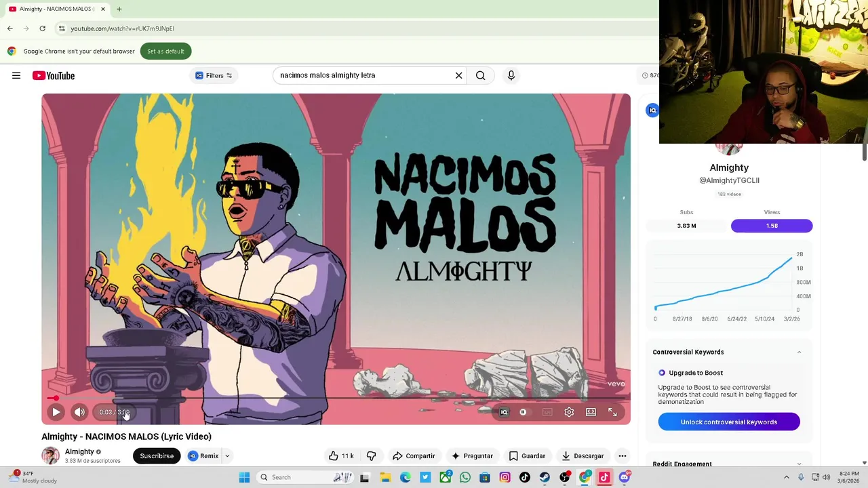The height and width of the screenshot is (488, 868).
Task: Click Unlock controversial keywords button
Action: [729, 422]
